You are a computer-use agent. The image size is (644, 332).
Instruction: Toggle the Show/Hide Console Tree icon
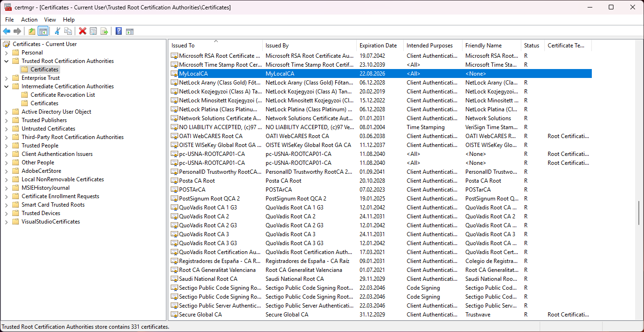coord(43,31)
